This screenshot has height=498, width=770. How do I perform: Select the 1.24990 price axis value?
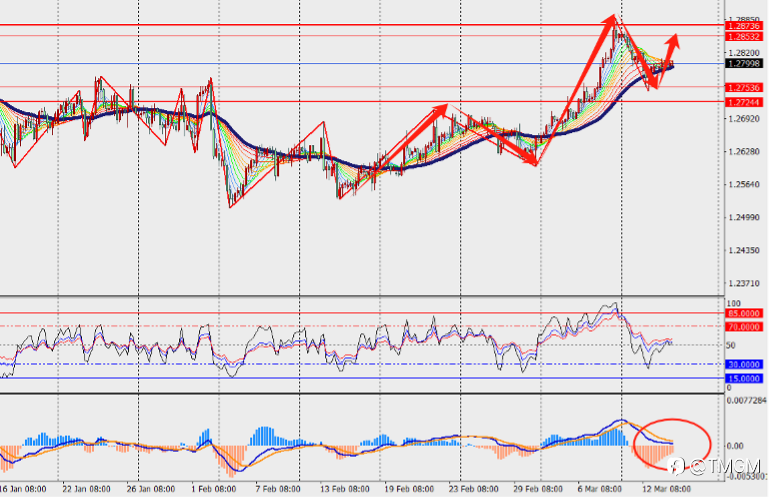pos(744,218)
